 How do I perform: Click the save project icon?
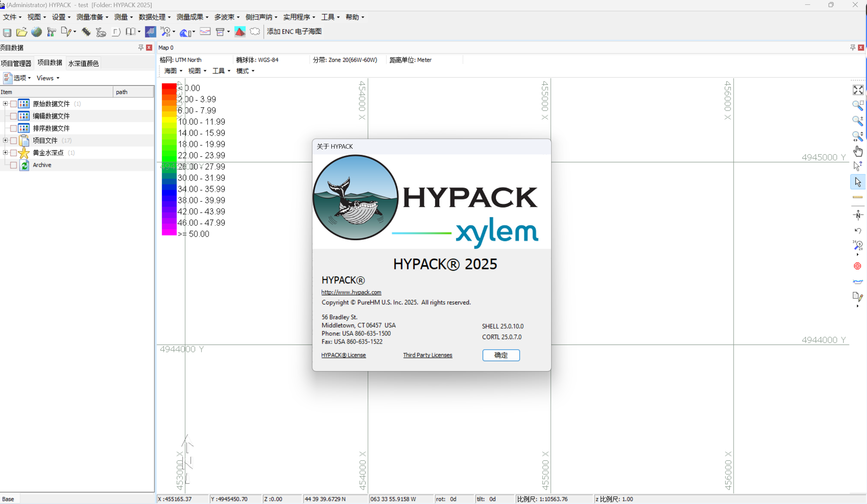(x=7, y=32)
